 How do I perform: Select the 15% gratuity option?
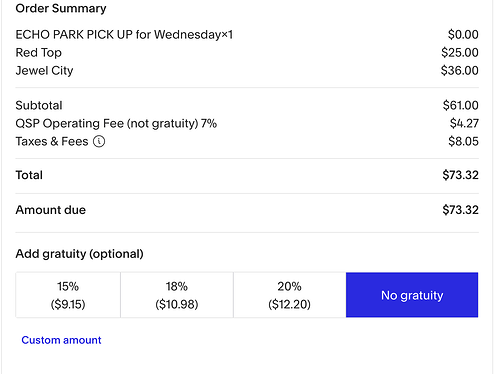point(68,295)
